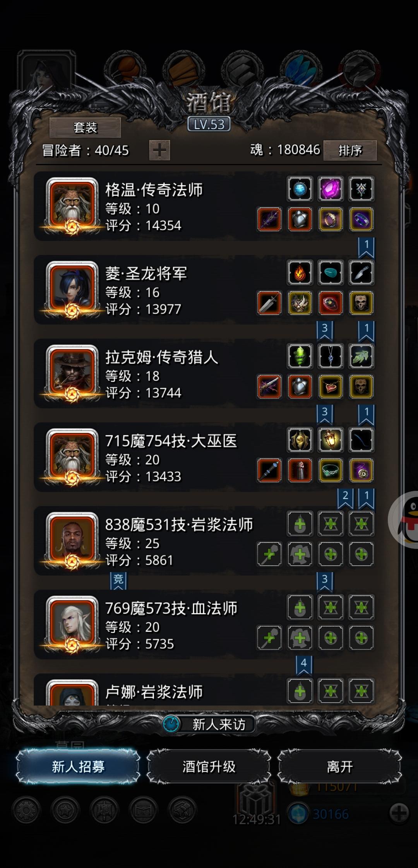Open the heart necklace slot of 拉克姆
This screenshot has height=868, width=418.
click(x=331, y=386)
